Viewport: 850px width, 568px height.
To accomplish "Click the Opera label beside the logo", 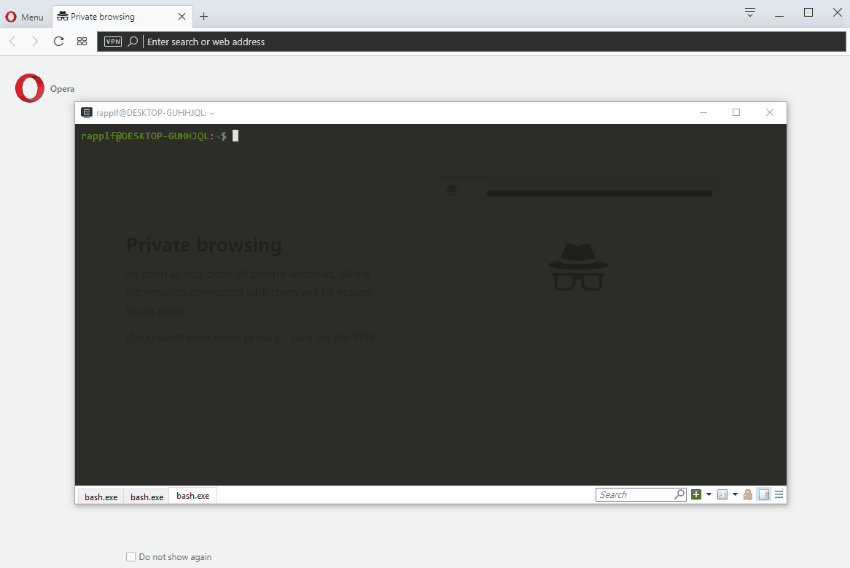I will [x=62, y=89].
